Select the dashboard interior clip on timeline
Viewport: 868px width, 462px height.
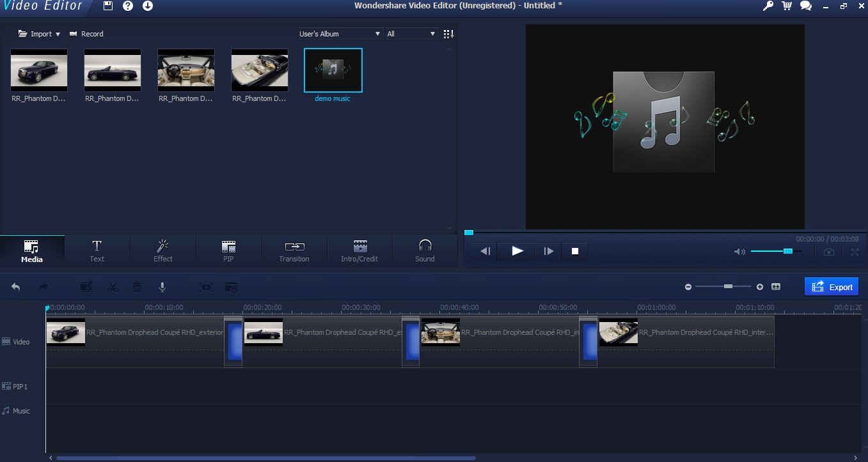(x=500, y=341)
